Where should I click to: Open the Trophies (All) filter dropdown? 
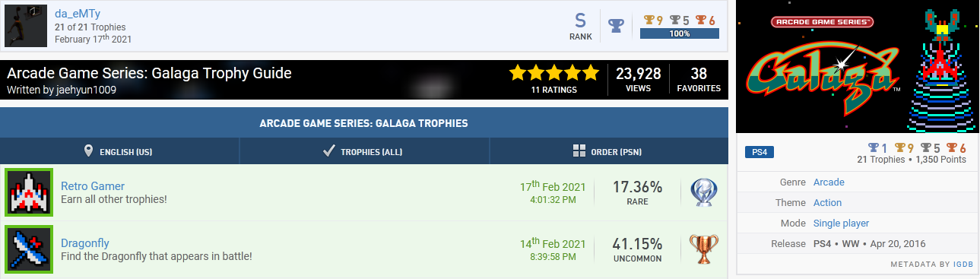tap(364, 151)
